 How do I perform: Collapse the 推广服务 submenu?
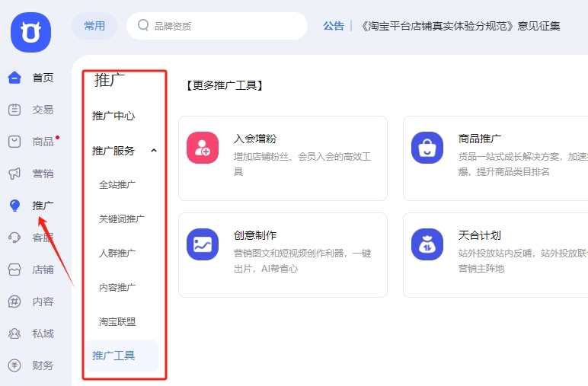[x=154, y=151]
